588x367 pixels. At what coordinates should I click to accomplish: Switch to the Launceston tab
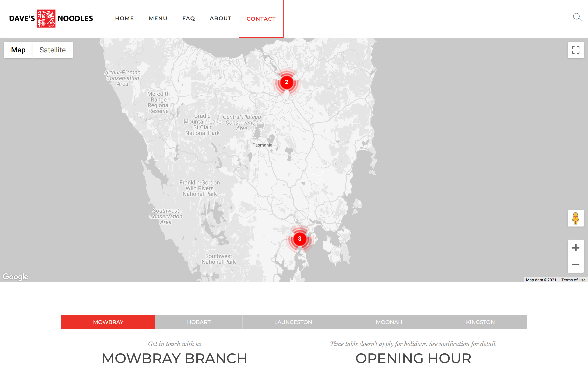point(293,322)
